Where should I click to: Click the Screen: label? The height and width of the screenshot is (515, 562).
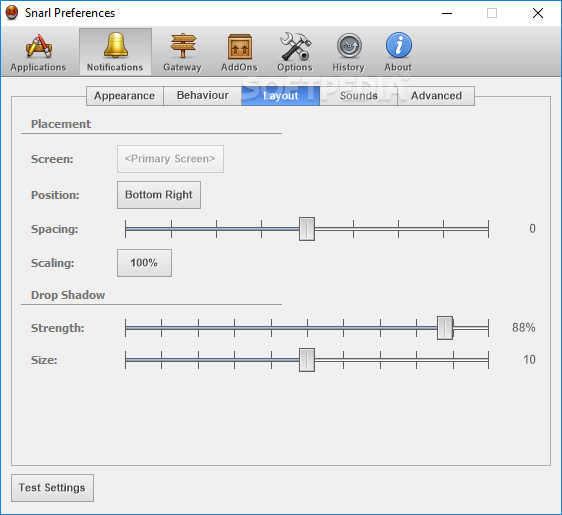pos(52,159)
